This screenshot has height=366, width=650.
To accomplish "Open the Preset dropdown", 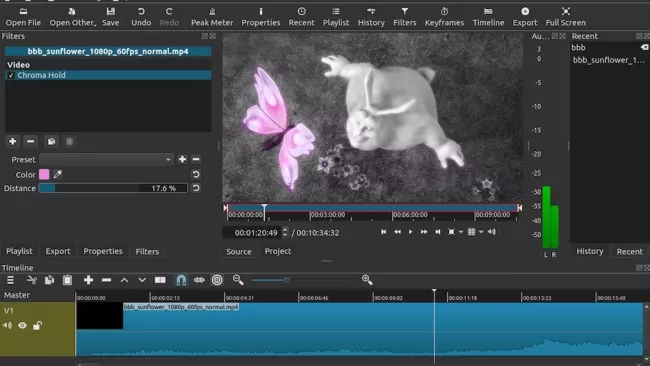I will click(x=106, y=160).
